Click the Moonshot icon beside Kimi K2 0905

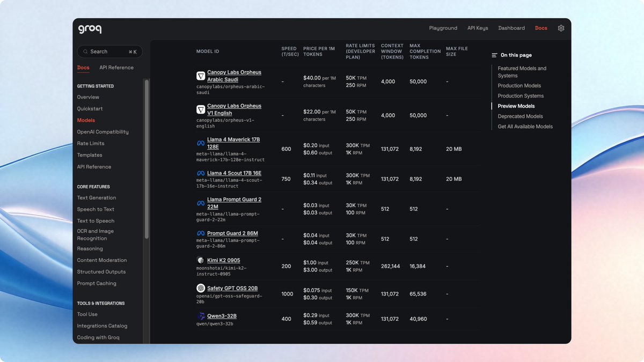click(x=201, y=260)
